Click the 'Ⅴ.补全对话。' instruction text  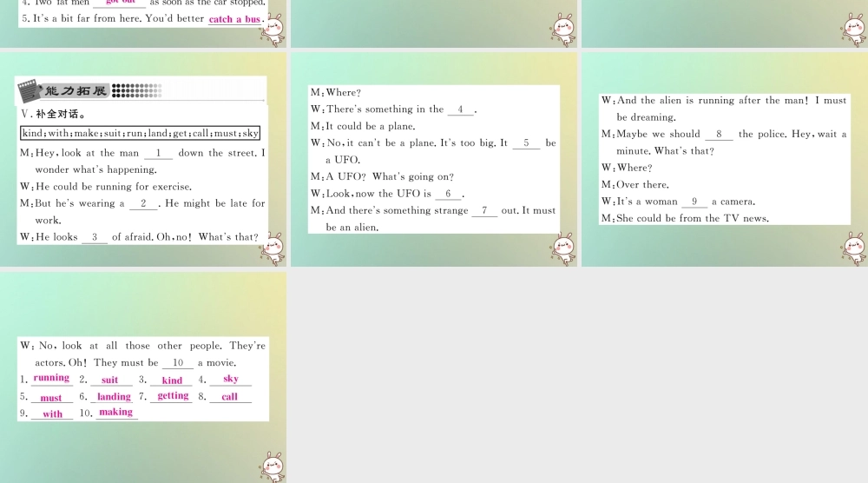tap(53, 114)
